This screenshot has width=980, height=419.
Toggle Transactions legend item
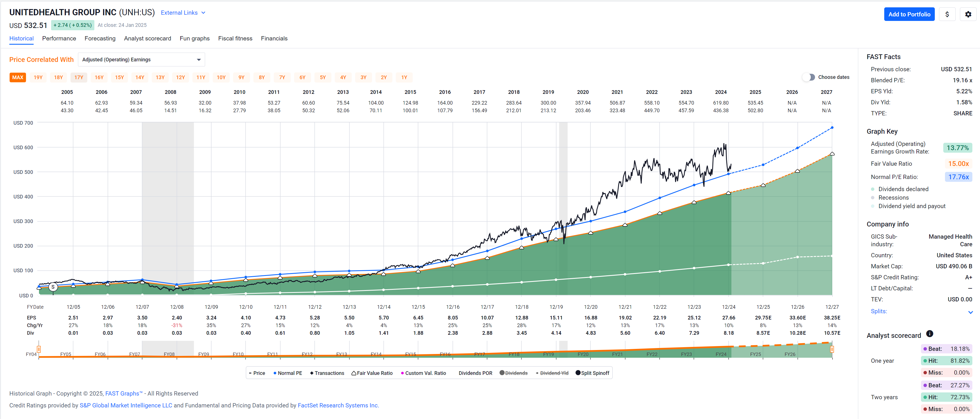coord(327,373)
